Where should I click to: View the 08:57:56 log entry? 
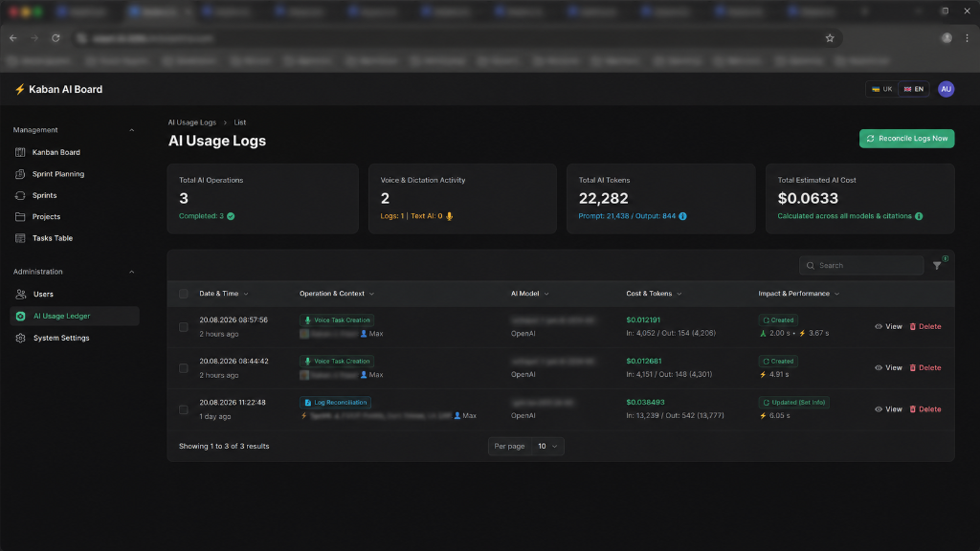point(888,327)
